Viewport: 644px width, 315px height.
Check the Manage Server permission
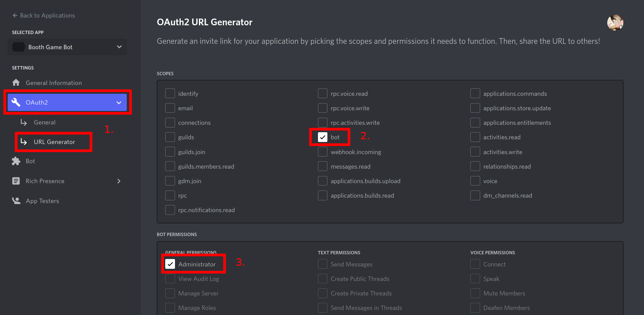point(170,293)
